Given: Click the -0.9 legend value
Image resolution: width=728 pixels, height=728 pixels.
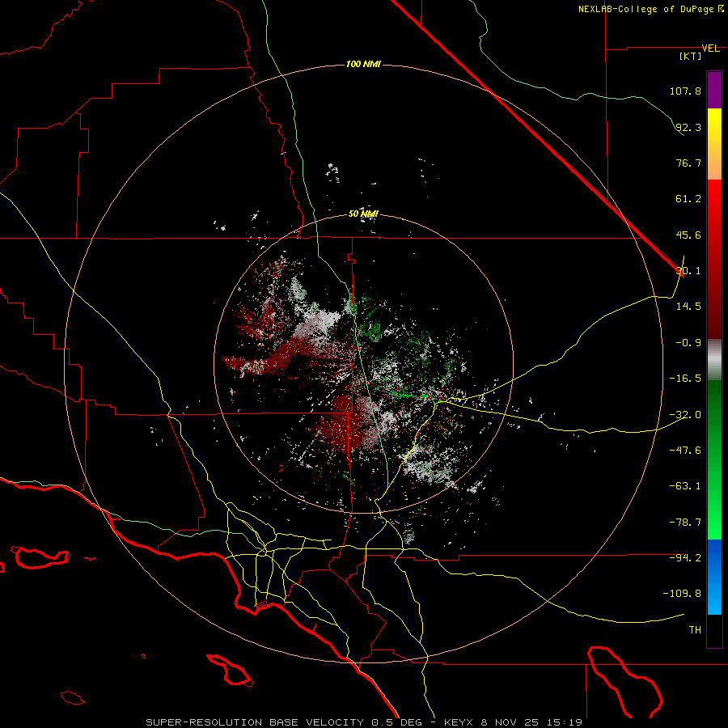Looking at the screenshot, I should 688,343.
